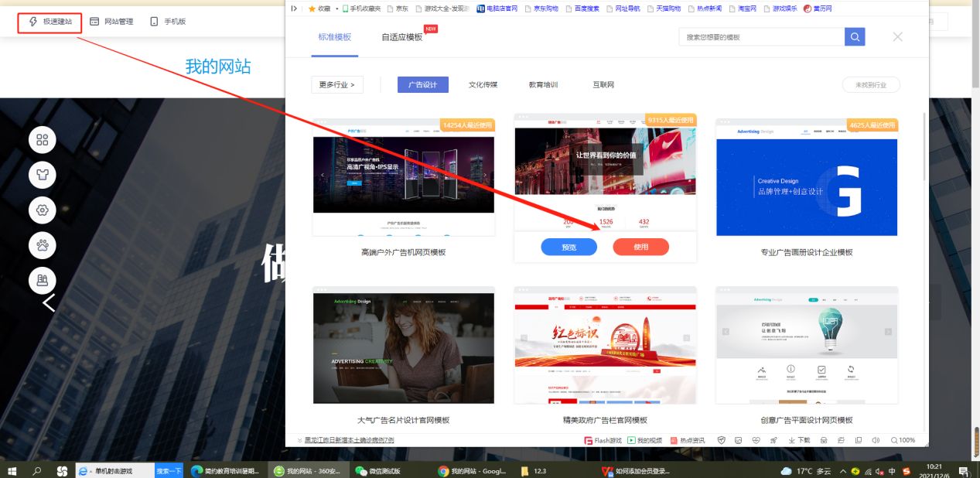Switch to 简约教育培训 Edge taskbar window
Viewport: 980px width, 478px height.
(x=225, y=470)
